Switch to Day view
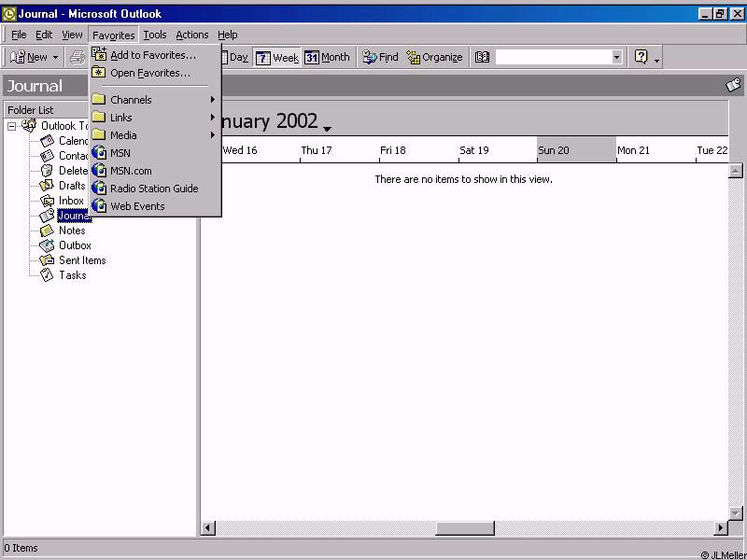 pyautogui.click(x=237, y=57)
